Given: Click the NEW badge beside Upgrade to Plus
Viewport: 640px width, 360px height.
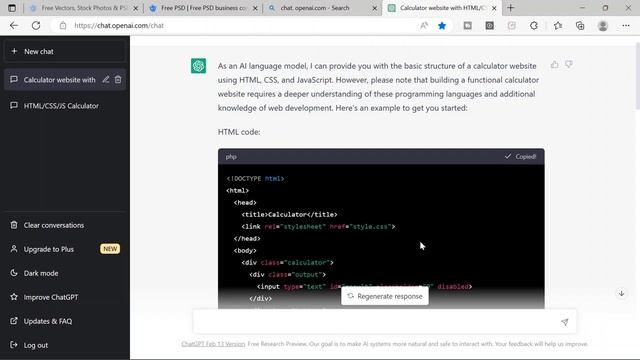Looking at the screenshot, I should (110, 249).
